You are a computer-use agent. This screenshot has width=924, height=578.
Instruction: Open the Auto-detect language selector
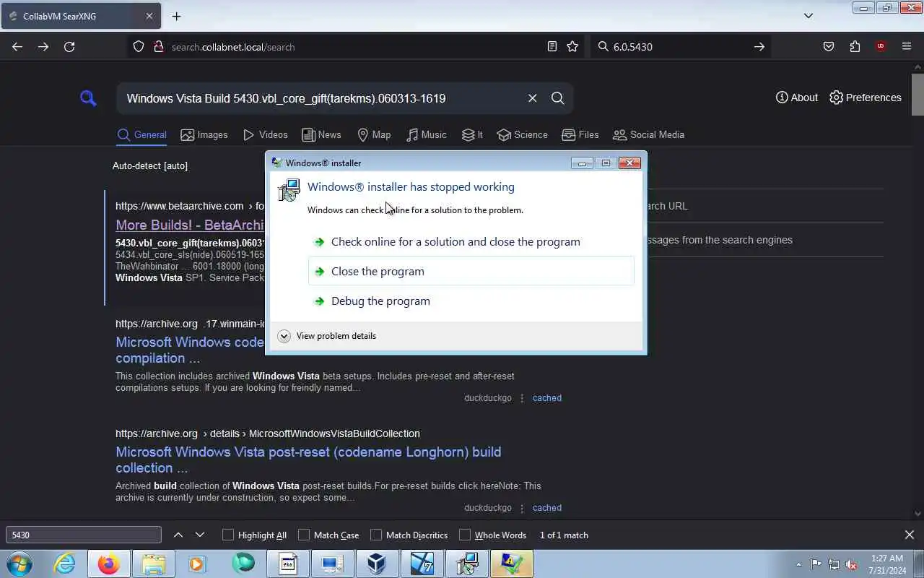coord(150,165)
